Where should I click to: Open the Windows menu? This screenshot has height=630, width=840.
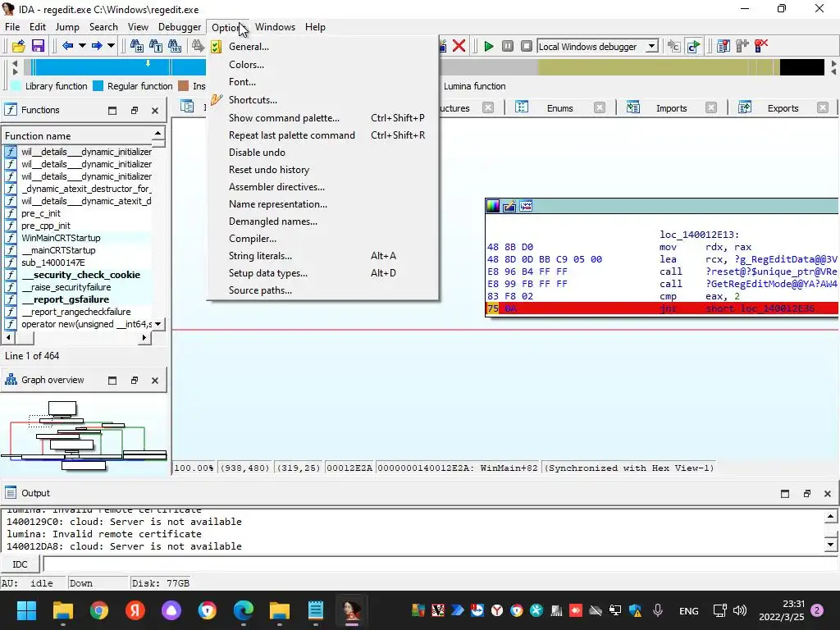pos(275,27)
